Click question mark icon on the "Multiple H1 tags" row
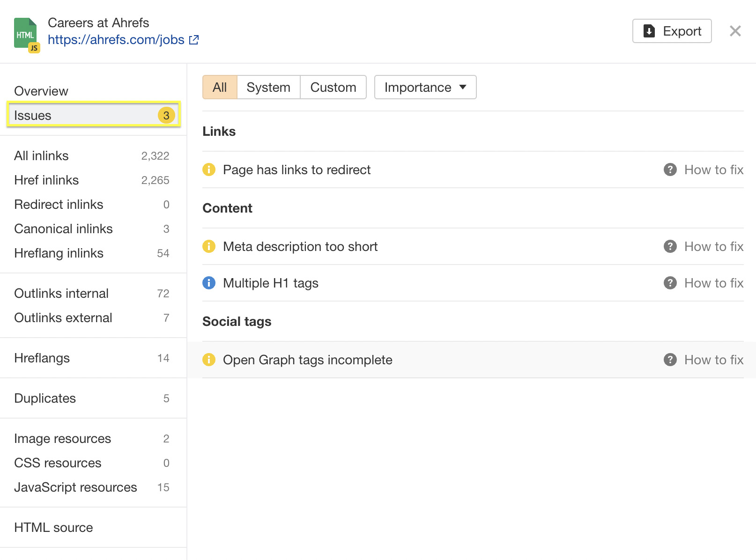This screenshot has height=560, width=756. [670, 283]
